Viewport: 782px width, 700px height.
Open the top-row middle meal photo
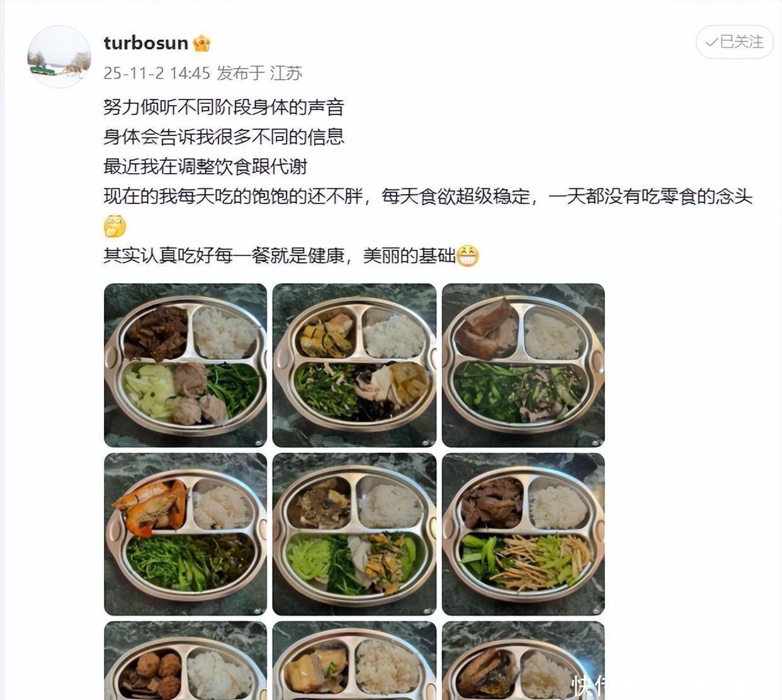point(354,365)
